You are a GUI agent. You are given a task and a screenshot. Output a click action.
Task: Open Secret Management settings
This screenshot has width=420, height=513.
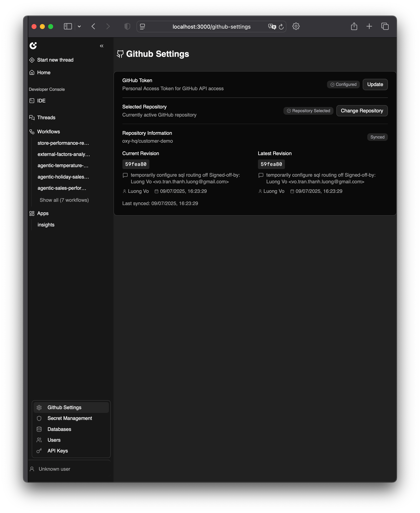70,418
